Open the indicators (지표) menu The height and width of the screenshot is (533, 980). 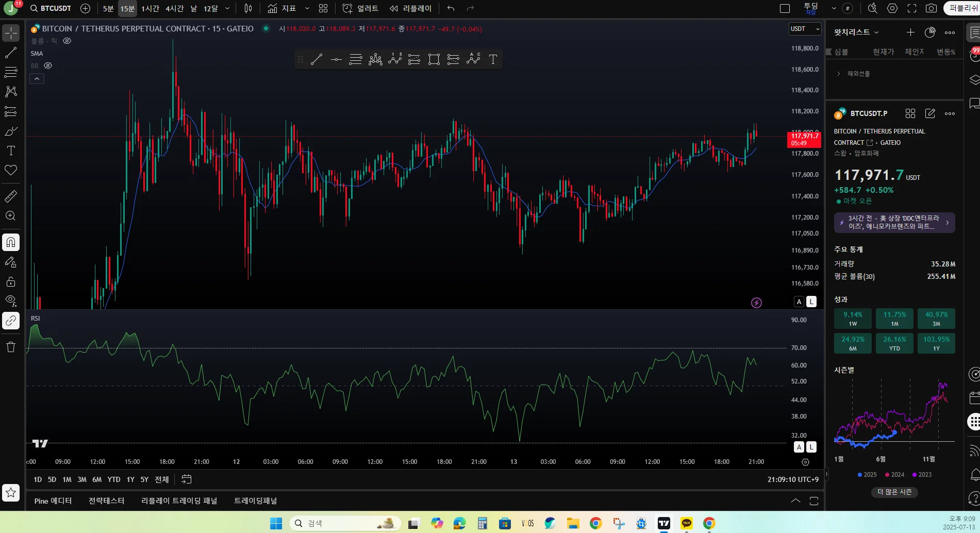tap(282, 8)
